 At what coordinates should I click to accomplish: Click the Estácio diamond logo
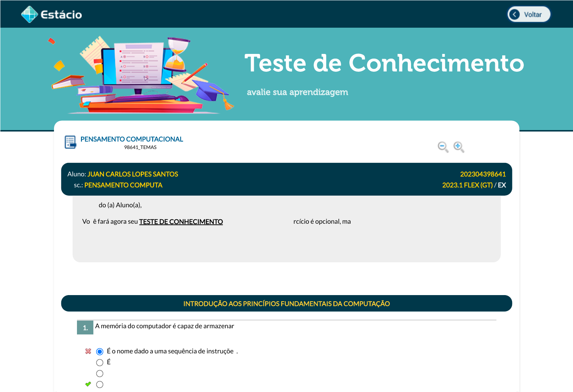pyautogui.click(x=30, y=15)
